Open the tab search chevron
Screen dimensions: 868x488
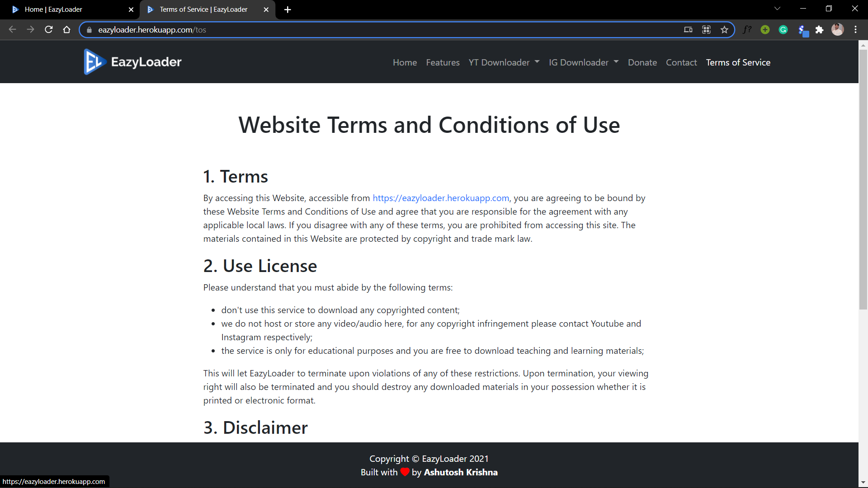click(778, 8)
